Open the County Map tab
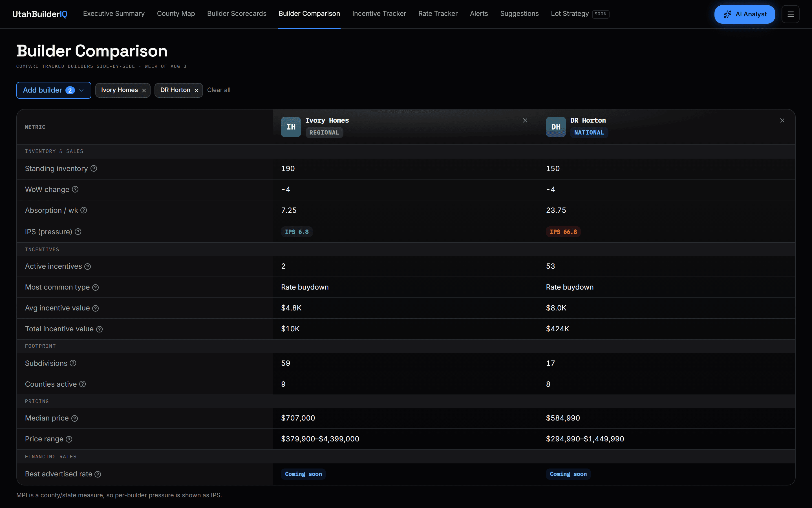 point(176,14)
